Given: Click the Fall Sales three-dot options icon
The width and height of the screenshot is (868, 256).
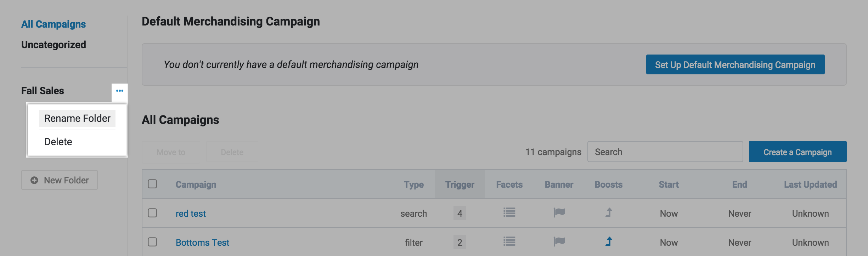Looking at the screenshot, I should tap(120, 91).
